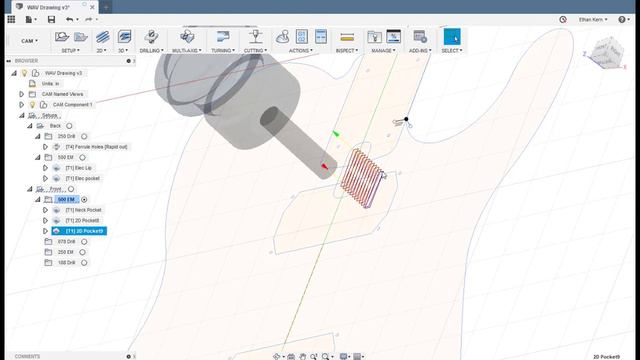
Task: Click the new folder icon beside setup
Action: point(81,37)
